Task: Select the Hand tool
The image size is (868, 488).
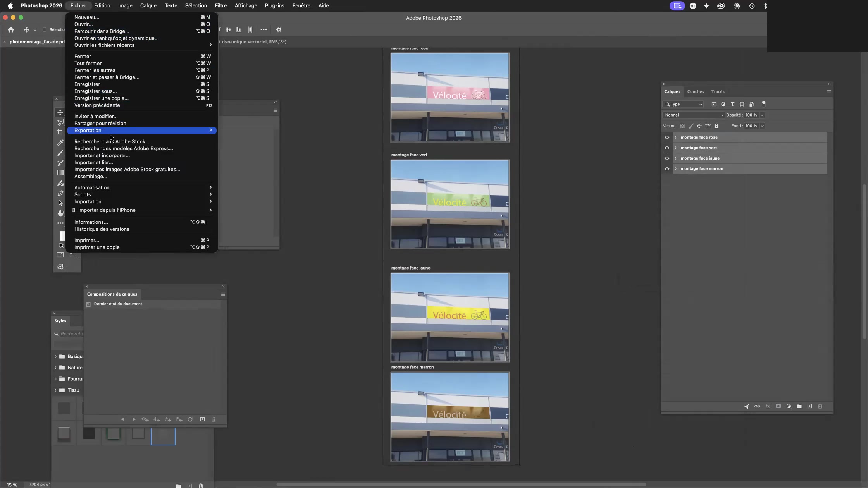Action: 60,213
